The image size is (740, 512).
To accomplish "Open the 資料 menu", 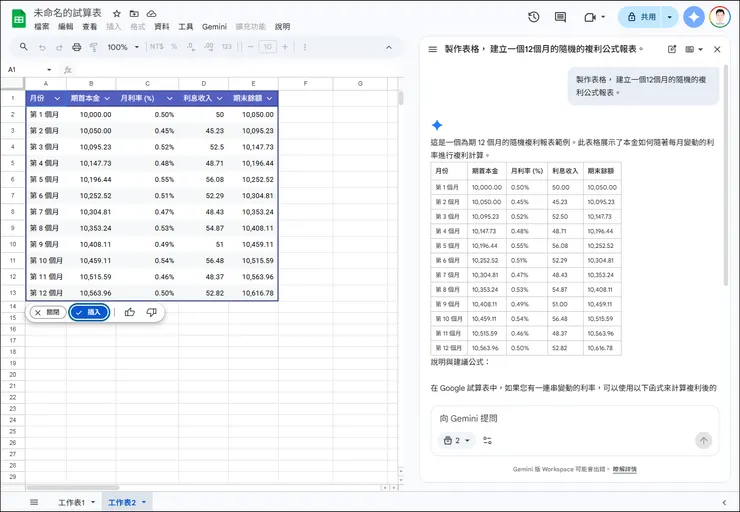I will (x=162, y=27).
